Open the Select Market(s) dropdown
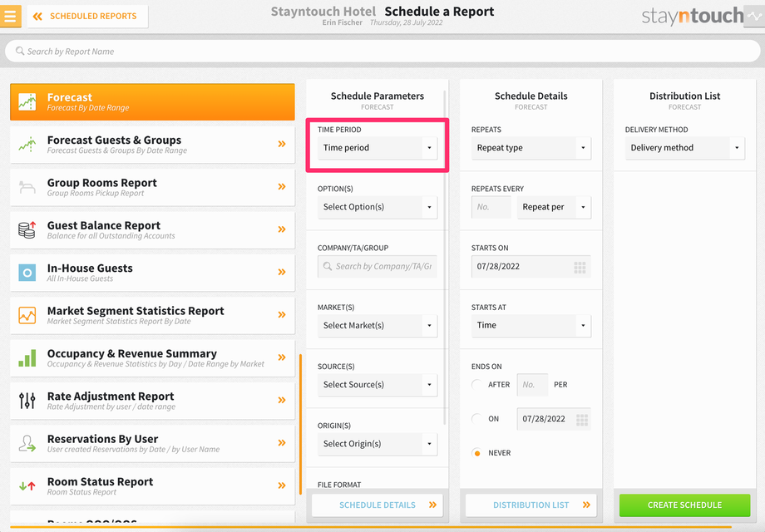 pyautogui.click(x=378, y=325)
